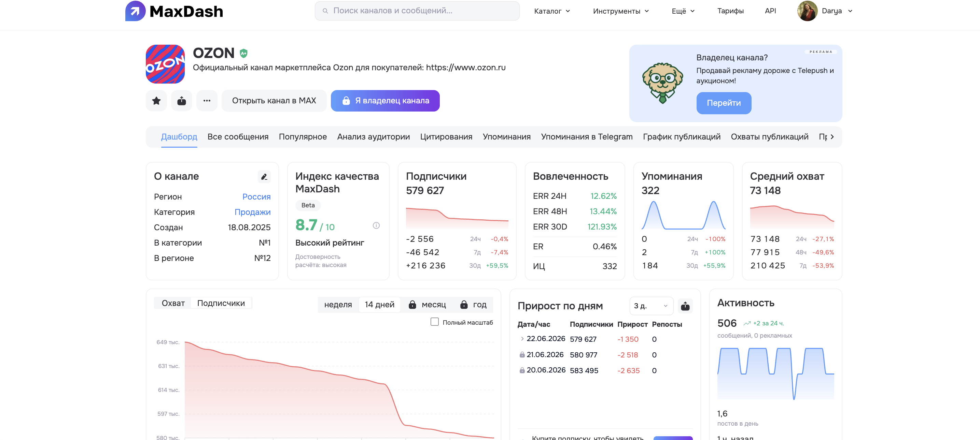The width and height of the screenshot is (980, 440).
Task: Toggle the Полный масштаб checkbox
Action: pyautogui.click(x=434, y=322)
